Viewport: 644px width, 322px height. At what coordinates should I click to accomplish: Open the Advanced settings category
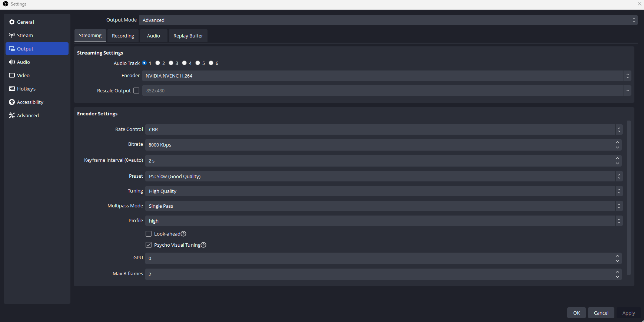37,115
